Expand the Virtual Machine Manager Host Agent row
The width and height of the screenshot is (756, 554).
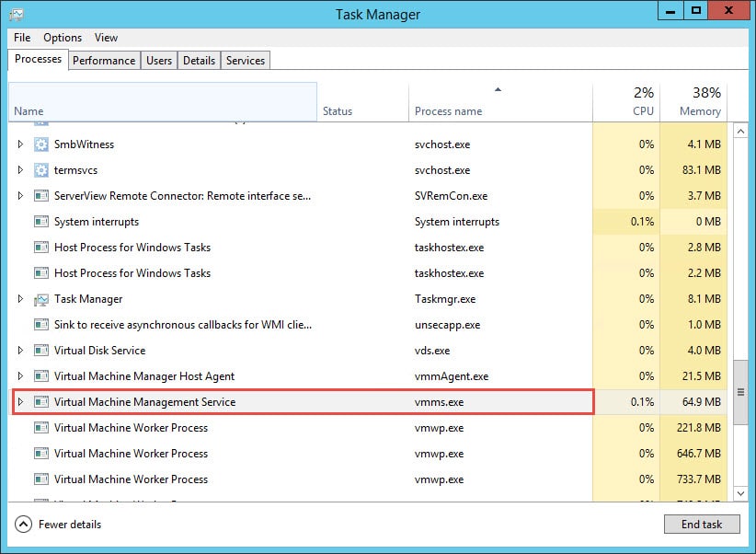coord(21,376)
